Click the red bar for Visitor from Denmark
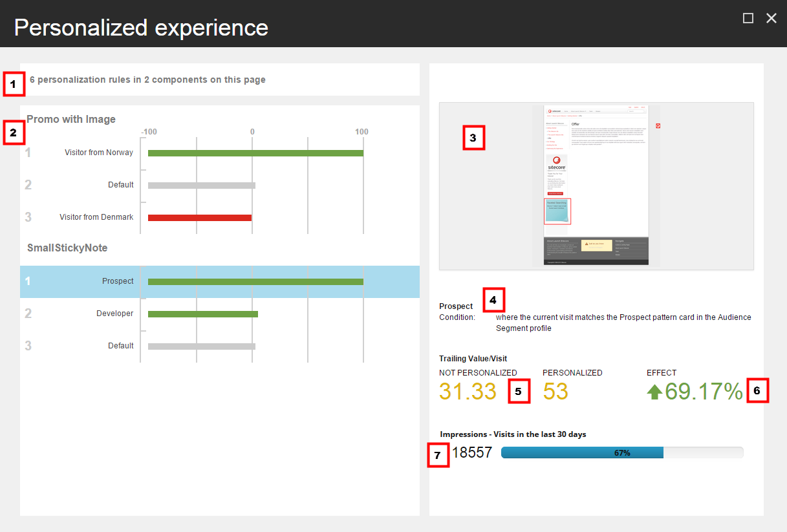This screenshot has width=787, height=532. click(x=200, y=218)
